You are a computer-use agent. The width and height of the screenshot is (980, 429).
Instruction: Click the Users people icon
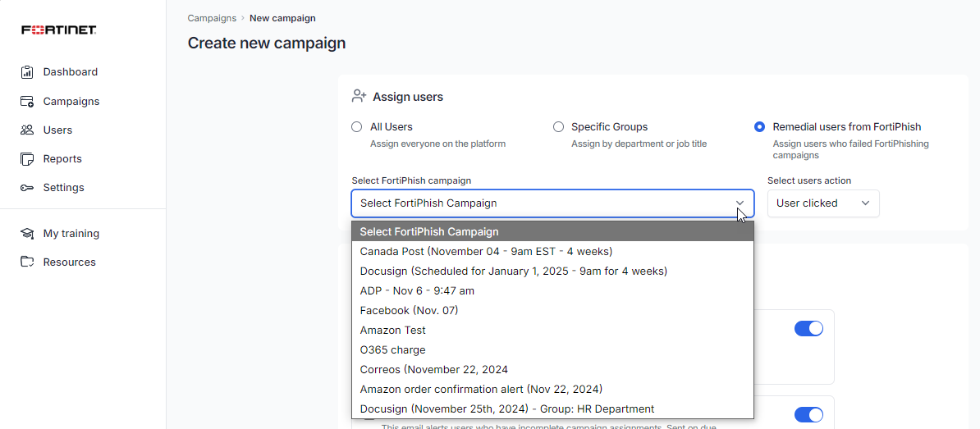pyautogui.click(x=27, y=130)
